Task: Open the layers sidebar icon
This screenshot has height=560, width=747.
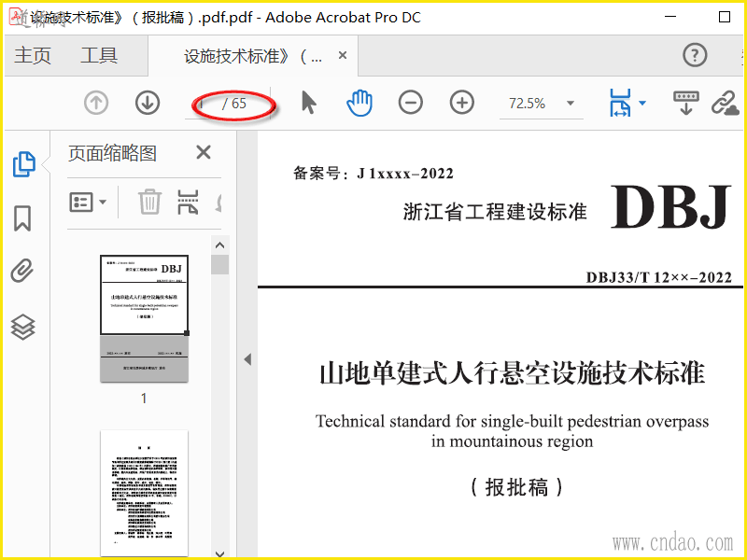Action: tap(22, 328)
